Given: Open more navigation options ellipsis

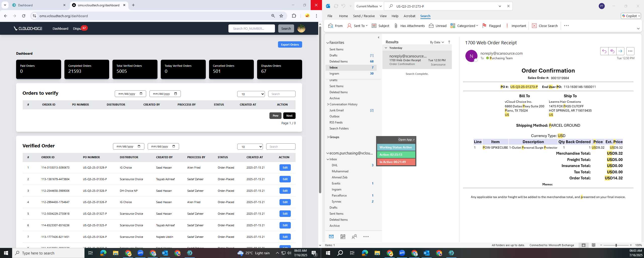Looking at the screenshot, I should 366,237.
